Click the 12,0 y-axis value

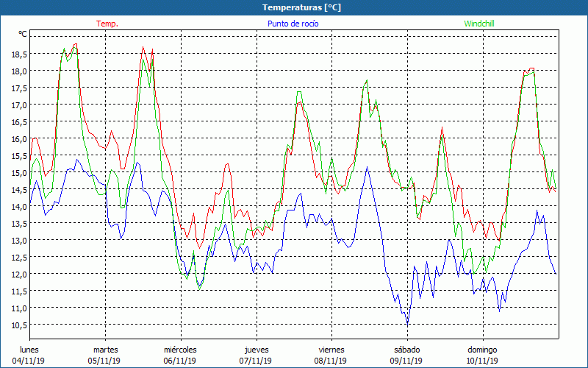(19, 274)
